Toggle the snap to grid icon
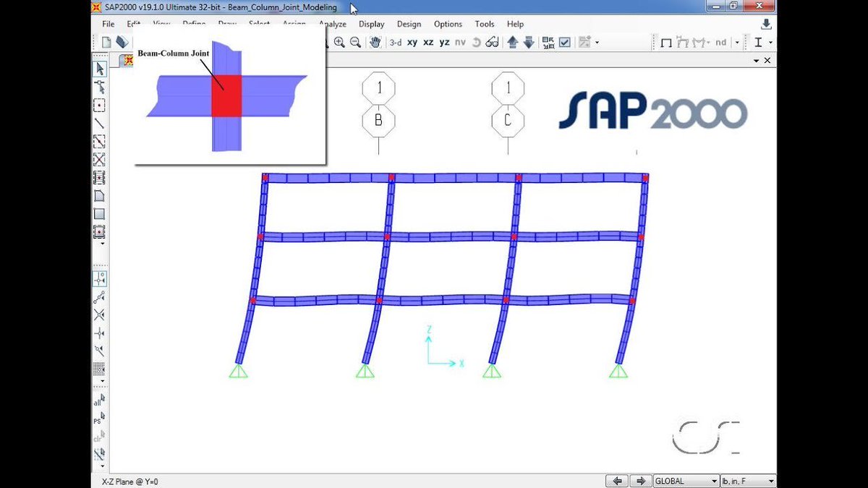Viewport: 868px width, 488px height. coord(101,369)
